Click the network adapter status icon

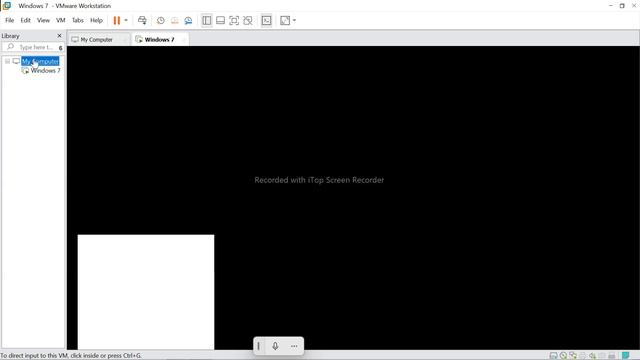coord(573,356)
